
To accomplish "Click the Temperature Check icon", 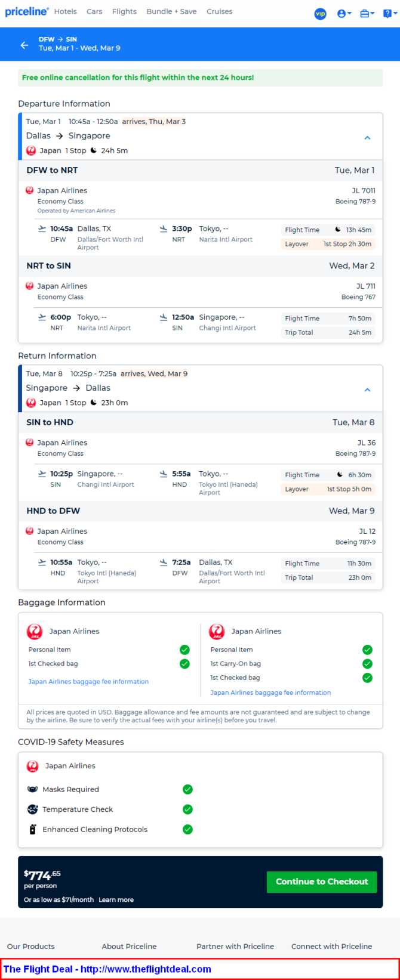I will pos(32,809).
